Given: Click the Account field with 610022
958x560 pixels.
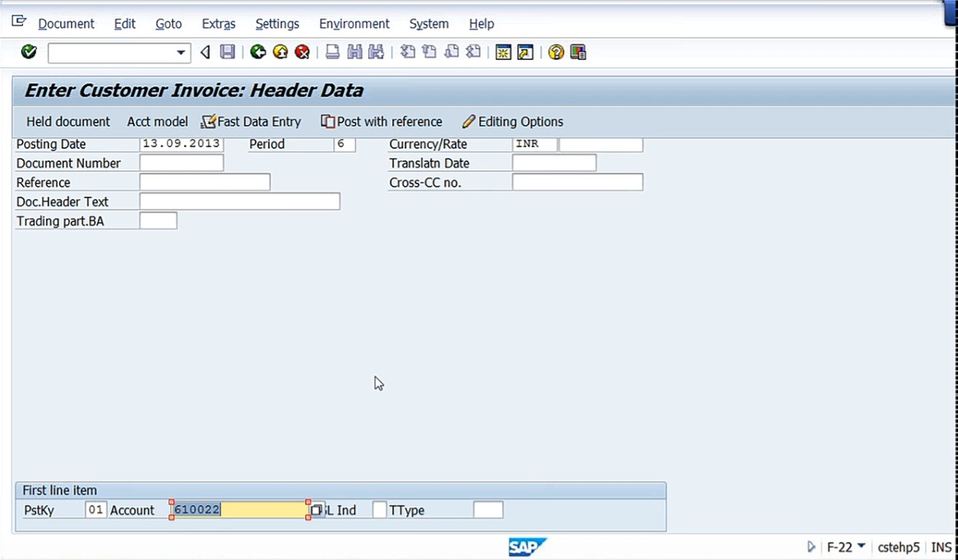Looking at the screenshot, I should (x=239, y=510).
